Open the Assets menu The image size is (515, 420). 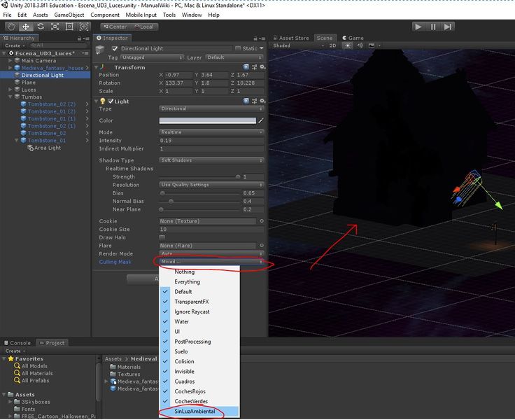41,15
